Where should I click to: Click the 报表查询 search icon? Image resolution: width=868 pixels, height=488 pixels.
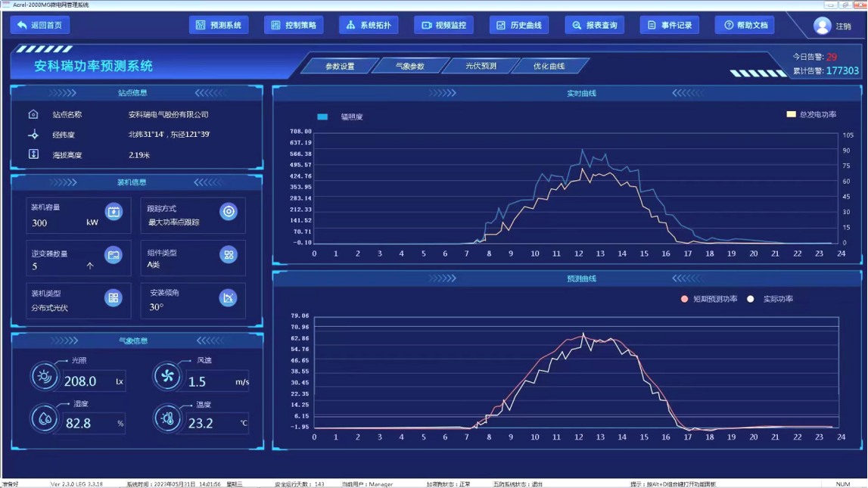[x=576, y=25]
